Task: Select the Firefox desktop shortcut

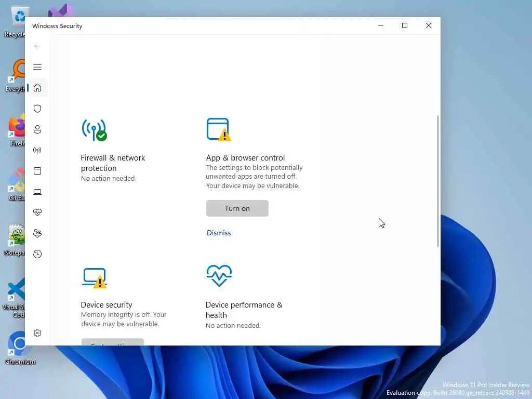Action: point(16,130)
